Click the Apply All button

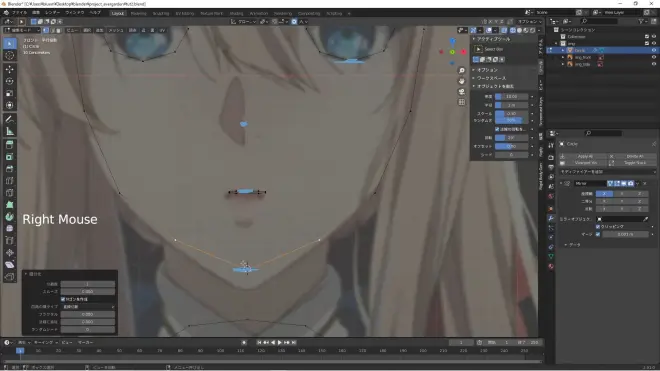pyautogui.click(x=585, y=156)
